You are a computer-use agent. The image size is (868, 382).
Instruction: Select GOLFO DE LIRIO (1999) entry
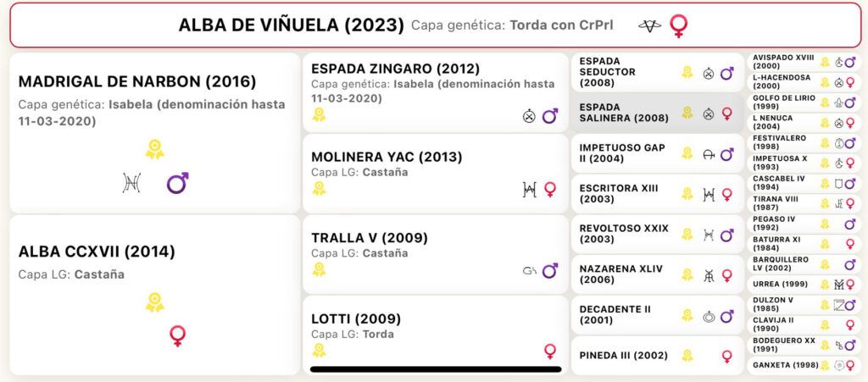tap(805, 102)
